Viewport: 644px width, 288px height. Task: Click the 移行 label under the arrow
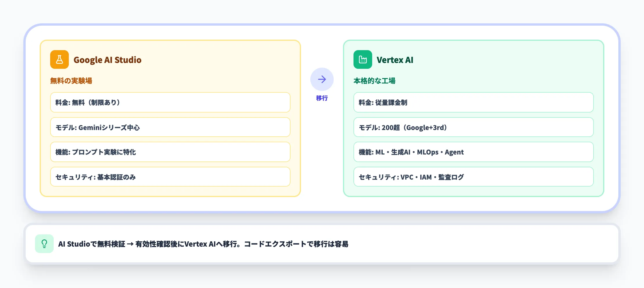322,99
